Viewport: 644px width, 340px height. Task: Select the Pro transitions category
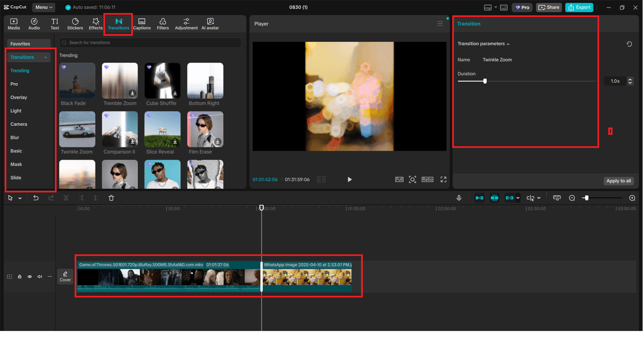pyautogui.click(x=14, y=84)
